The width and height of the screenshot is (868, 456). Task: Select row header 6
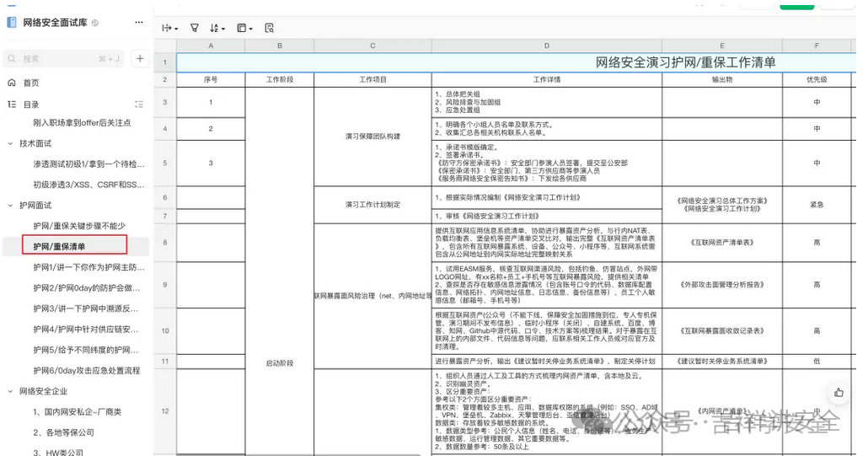point(165,197)
